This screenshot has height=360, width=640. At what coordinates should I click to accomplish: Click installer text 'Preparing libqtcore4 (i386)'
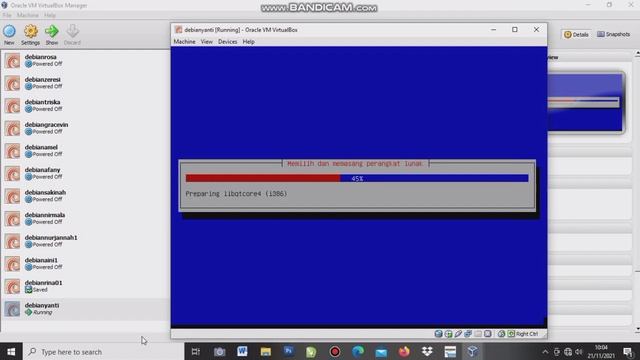point(236,193)
